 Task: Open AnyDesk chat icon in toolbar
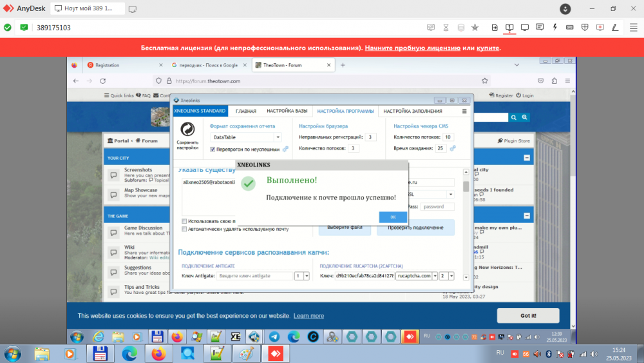(x=540, y=27)
